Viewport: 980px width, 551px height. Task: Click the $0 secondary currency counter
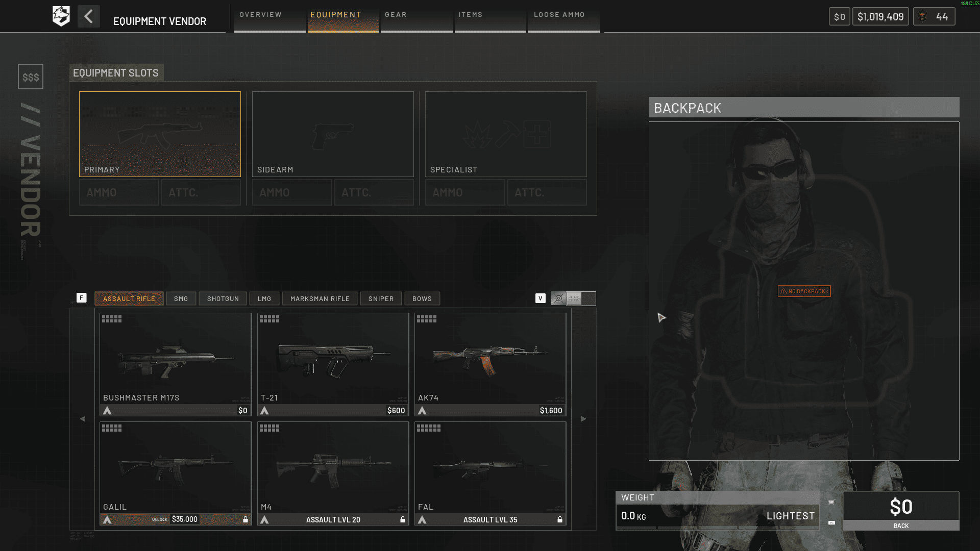[x=840, y=17]
